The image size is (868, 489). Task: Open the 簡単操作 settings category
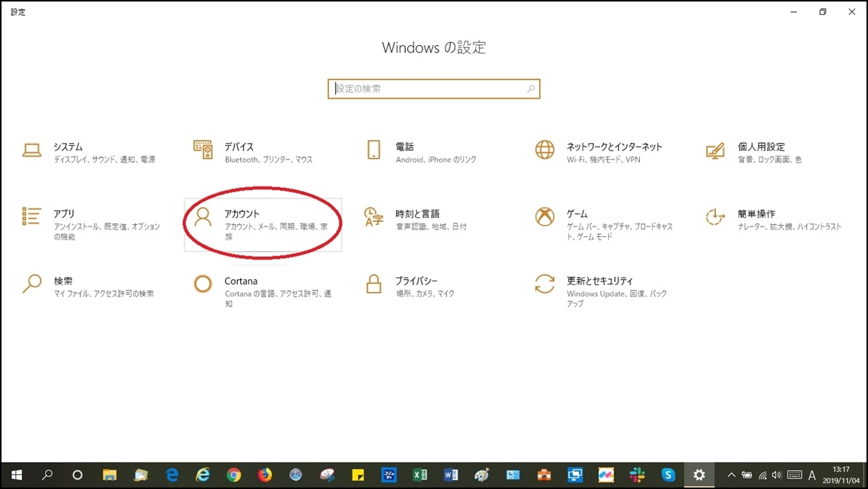coord(773,219)
